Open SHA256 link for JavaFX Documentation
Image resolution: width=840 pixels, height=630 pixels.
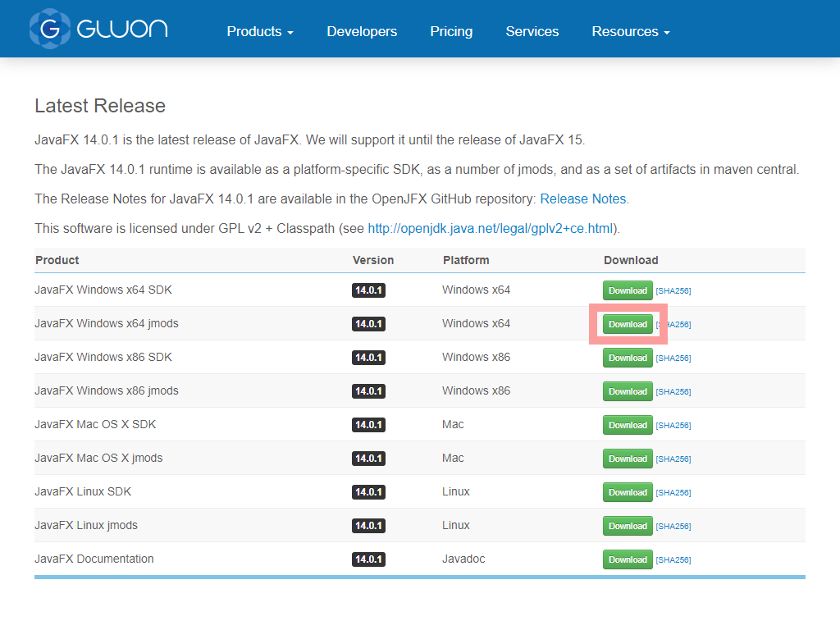(673, 559)
